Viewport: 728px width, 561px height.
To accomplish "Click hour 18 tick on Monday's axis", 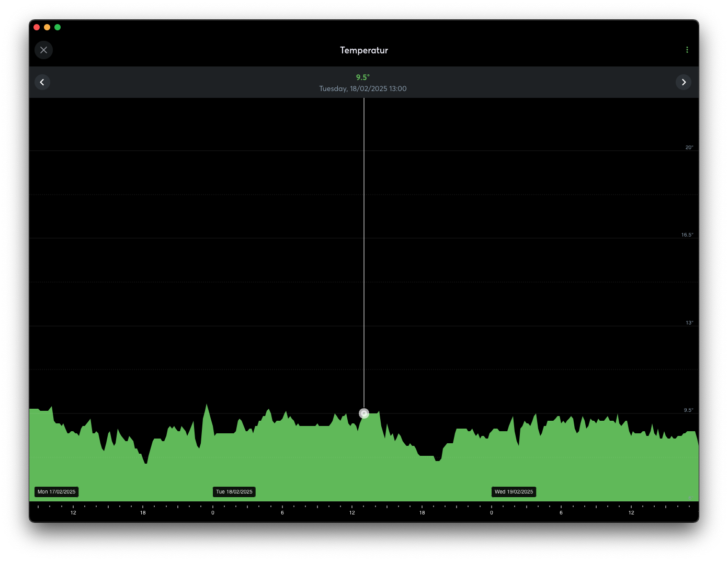I will [x=143, y=512].
